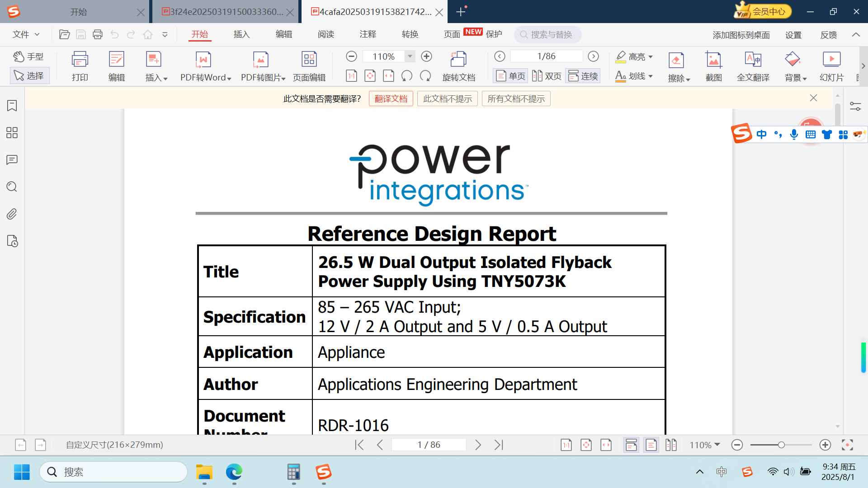Expand Highlight dropdown arrow (高亮)

click(x=651, y=57)
